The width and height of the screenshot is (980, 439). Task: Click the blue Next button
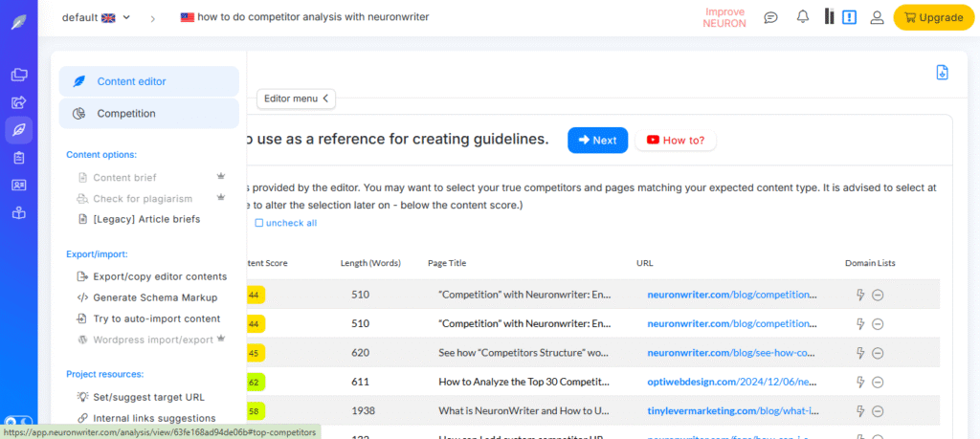point(597,141)
